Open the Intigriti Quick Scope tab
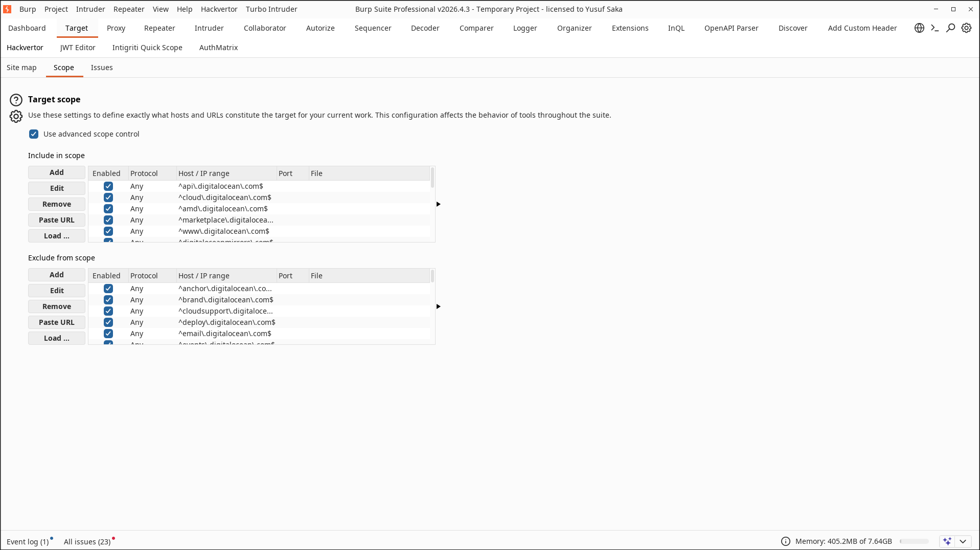This screenshot has width=980, height=550. coord(147,48)
